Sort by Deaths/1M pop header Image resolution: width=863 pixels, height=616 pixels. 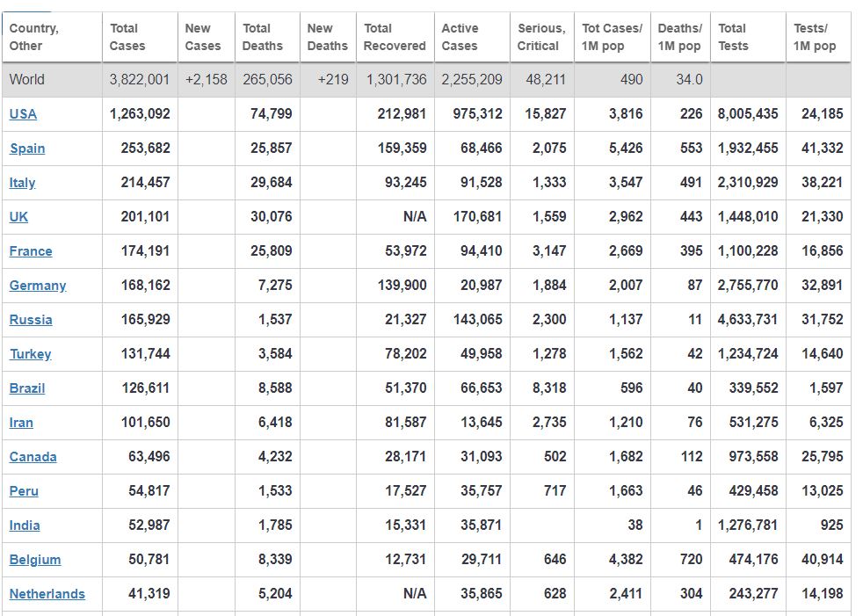coord(680,37)
